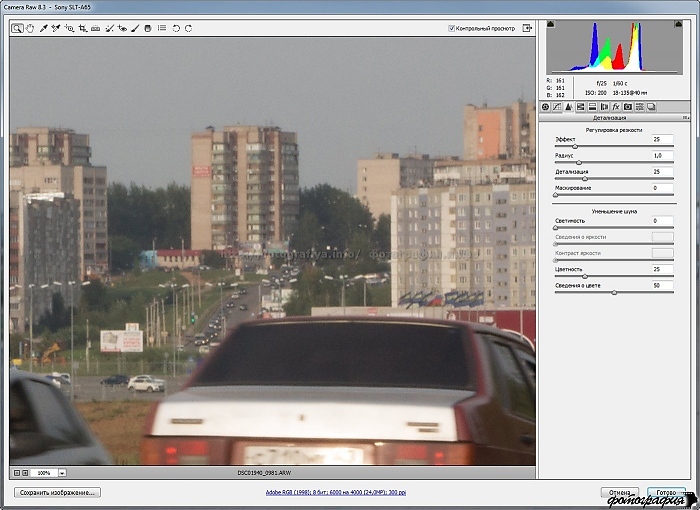Screen dimensions: 700x510
Task: Open the Детализация panel flyout menu
Action: (685, 118)
